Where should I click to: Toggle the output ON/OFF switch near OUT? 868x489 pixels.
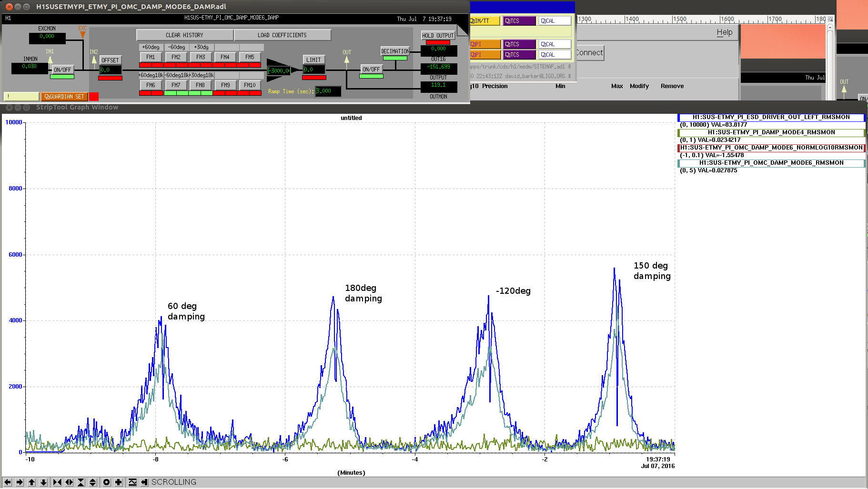click(x=371, y=69)
